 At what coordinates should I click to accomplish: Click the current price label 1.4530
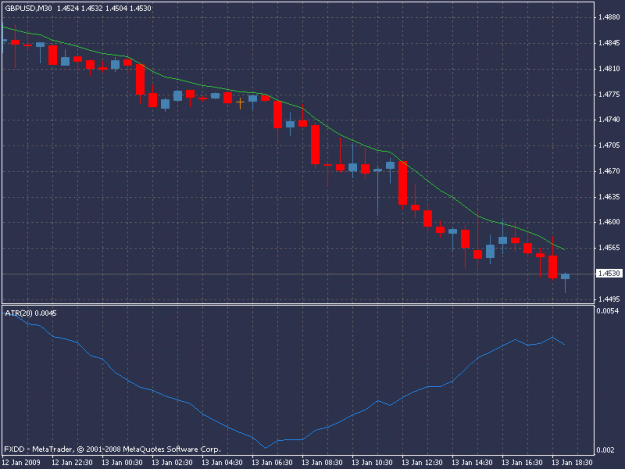coord(609,273)
